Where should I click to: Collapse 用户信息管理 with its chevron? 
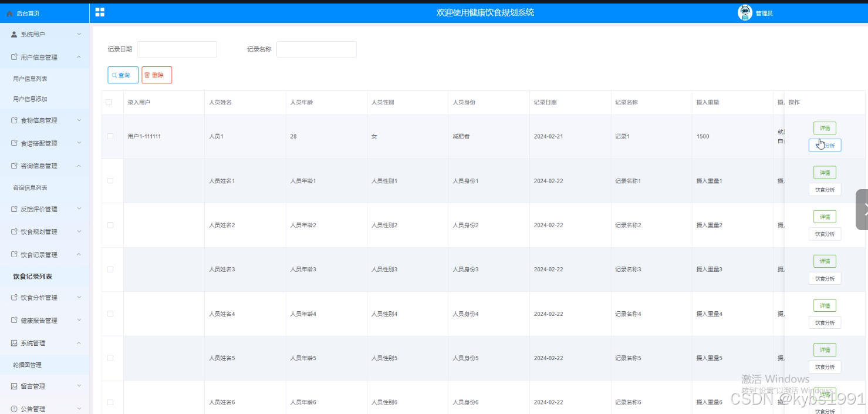pyautogui.click(x=79, y=57)
